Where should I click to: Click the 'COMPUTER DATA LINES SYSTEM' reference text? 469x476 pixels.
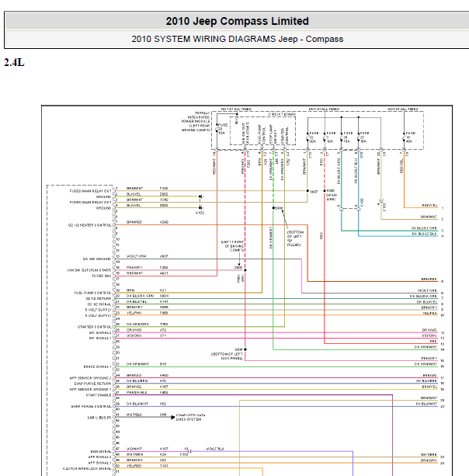point(191,418)
